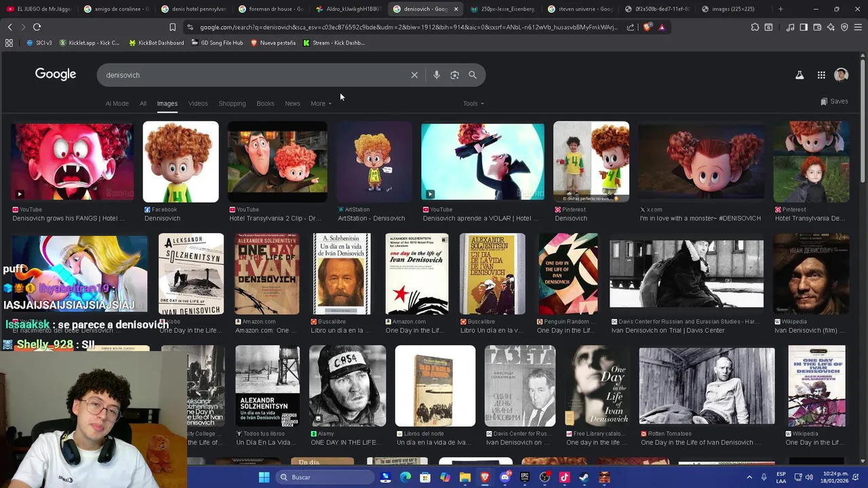Viewport: 868px width, 488px height.
Task: Click the magnifier search button
Action: [473, 75]
